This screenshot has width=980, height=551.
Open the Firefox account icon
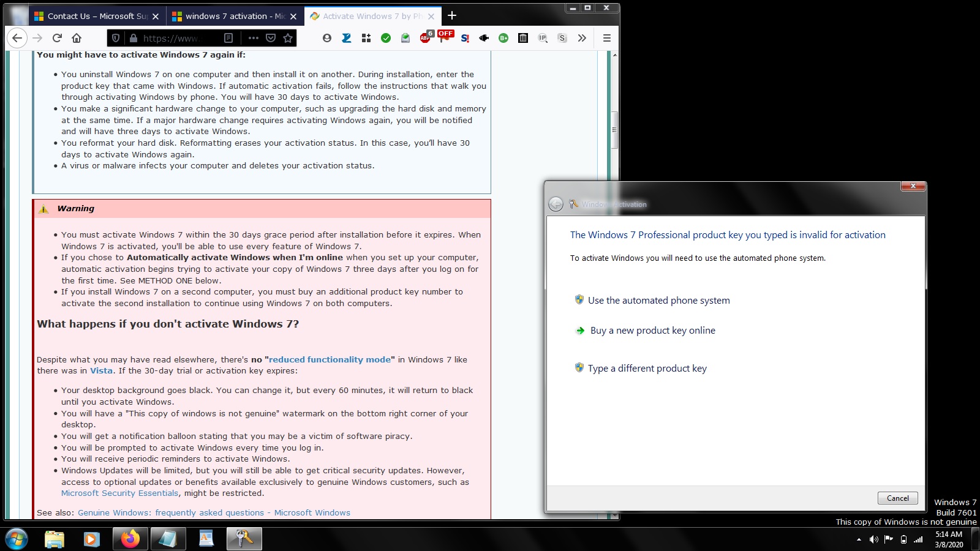pos(327,38)
